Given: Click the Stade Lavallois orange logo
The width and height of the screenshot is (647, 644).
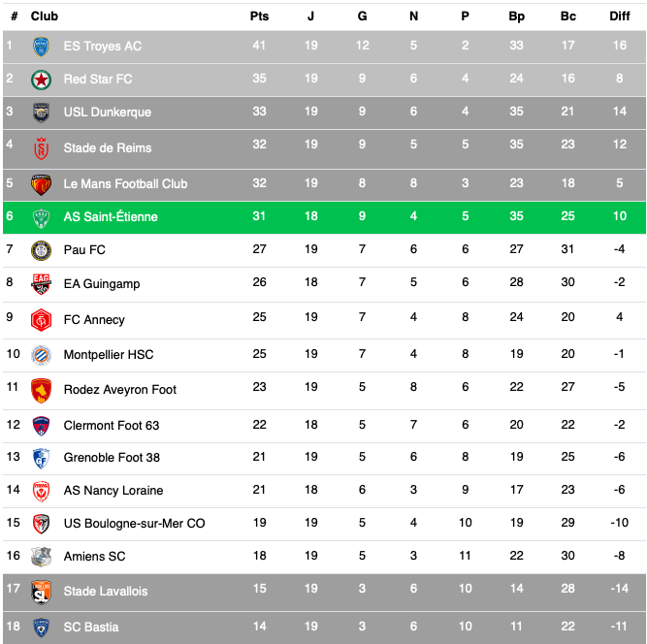Looking at the screenshot, I should click(41, 592).
